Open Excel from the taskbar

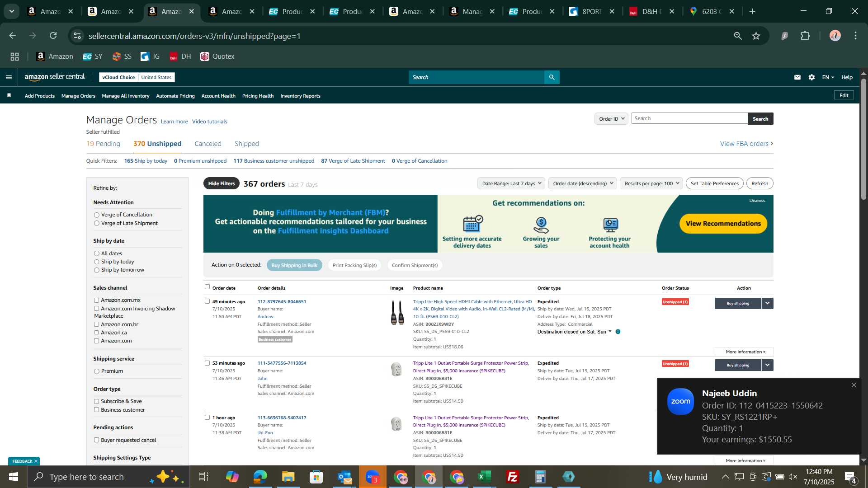(485, 477)
